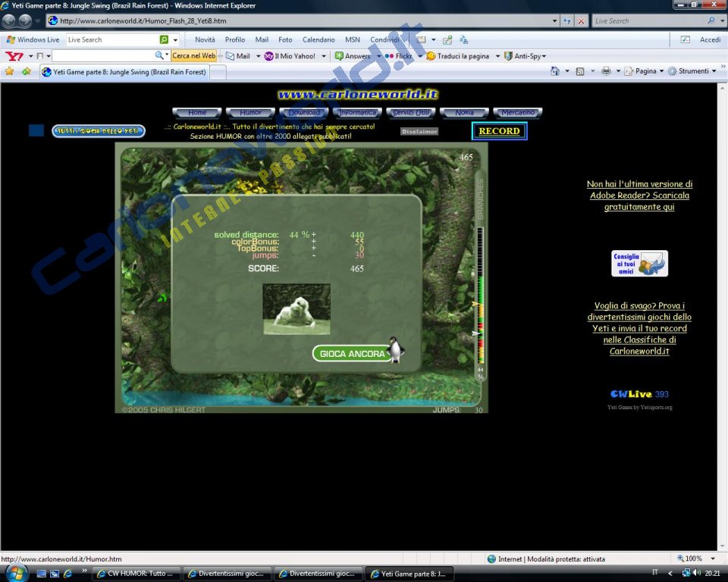Click the Adobe Reader download link
The height and width of the screenshot is (582, 728).
point(639,196)
